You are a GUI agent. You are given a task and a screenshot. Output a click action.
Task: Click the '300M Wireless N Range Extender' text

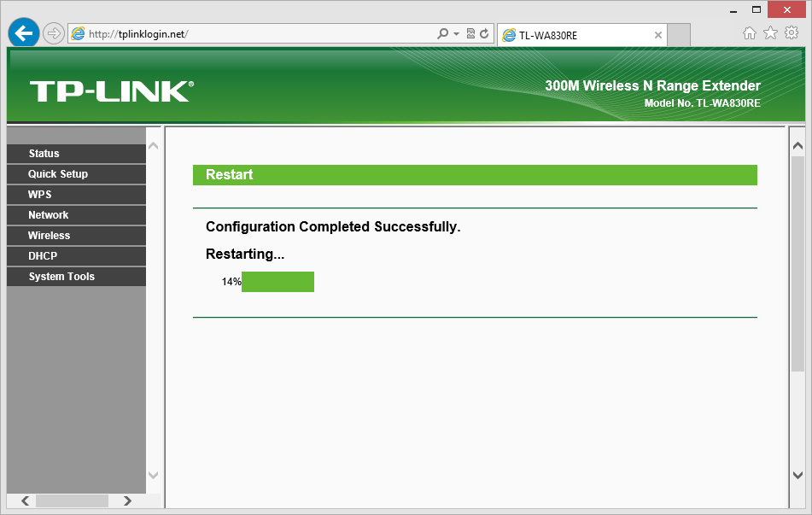tap(652, 85)
